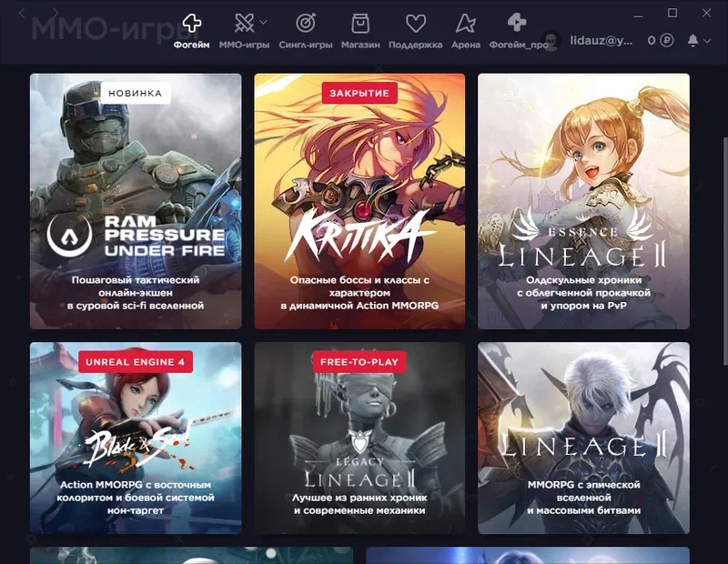Open the Магазин shop icon
Viewport: 728px width, 564px height.
360,24
